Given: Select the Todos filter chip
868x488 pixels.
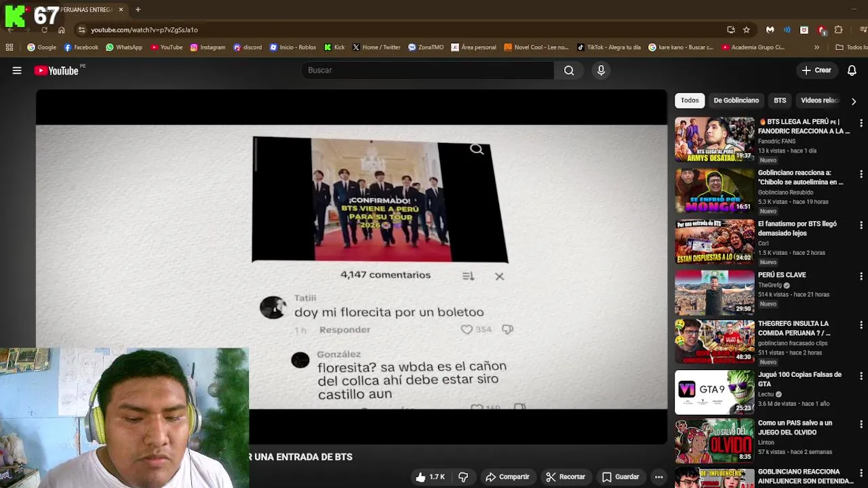Looking at the screenshot, I should click(690, 100).
